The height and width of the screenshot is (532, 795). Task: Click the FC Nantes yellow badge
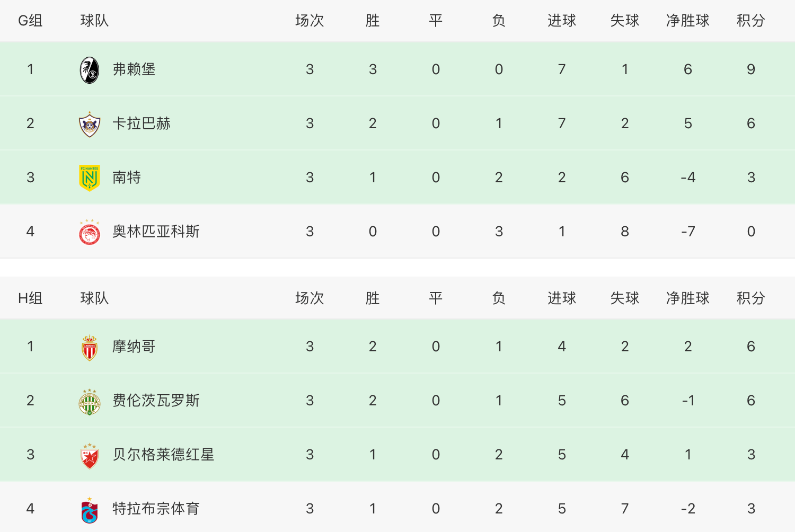click(90, 178)
